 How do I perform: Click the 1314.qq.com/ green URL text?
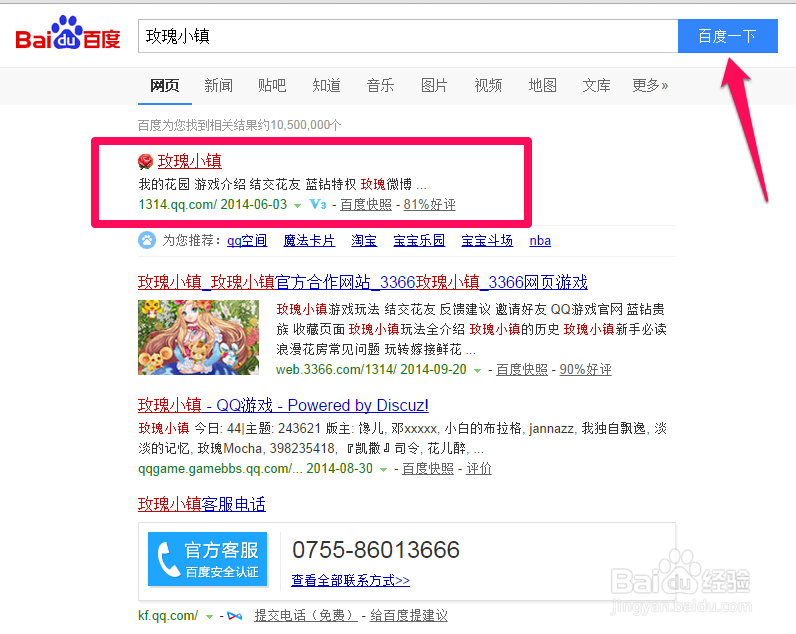[x=178, y=205]
